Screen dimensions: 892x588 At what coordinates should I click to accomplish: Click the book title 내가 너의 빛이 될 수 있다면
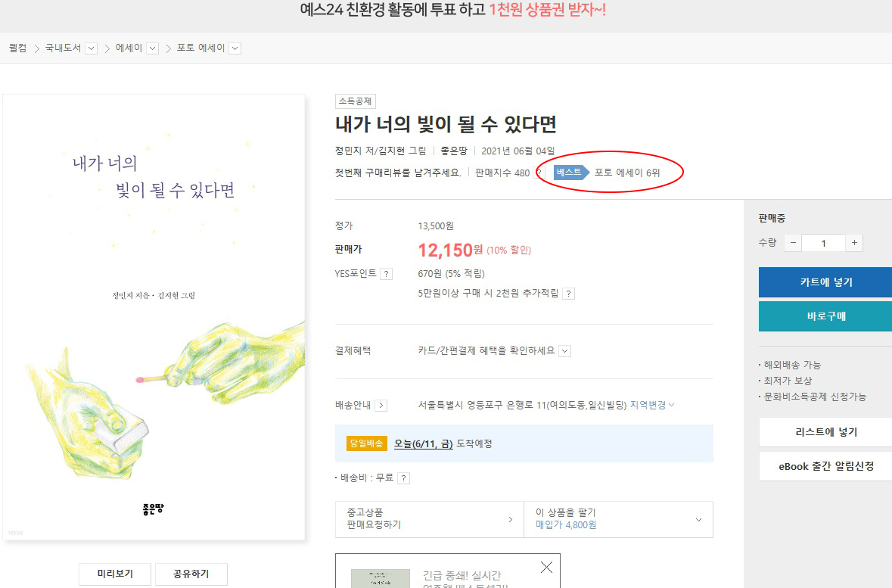(446, 124)
